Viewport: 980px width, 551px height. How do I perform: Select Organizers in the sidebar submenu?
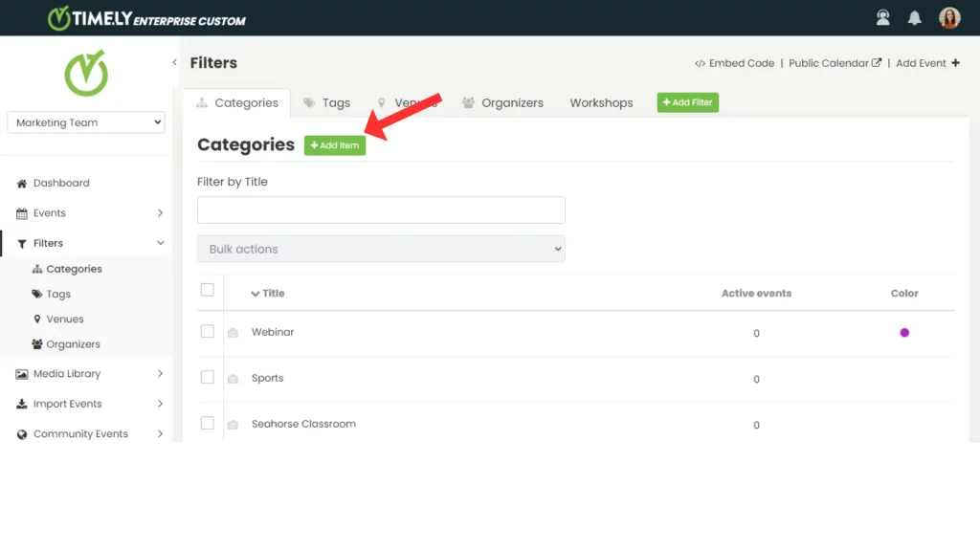73,344
